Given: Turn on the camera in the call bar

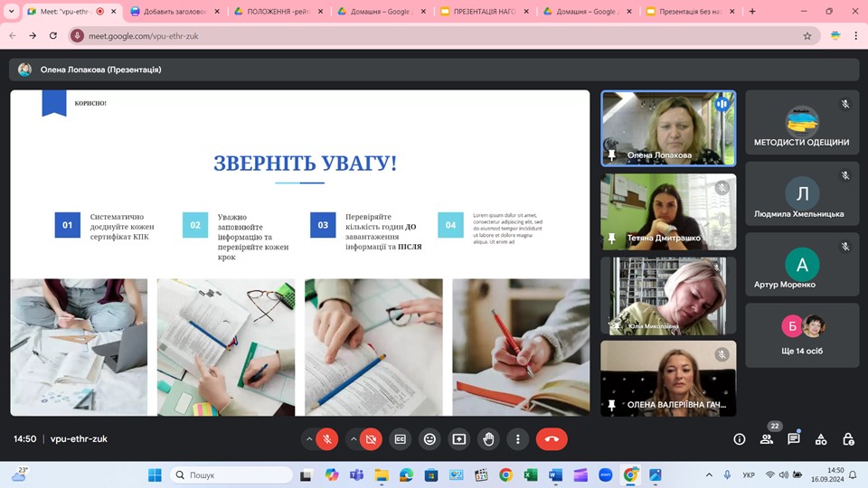Looking at the screenshot, I should (370, 439).
